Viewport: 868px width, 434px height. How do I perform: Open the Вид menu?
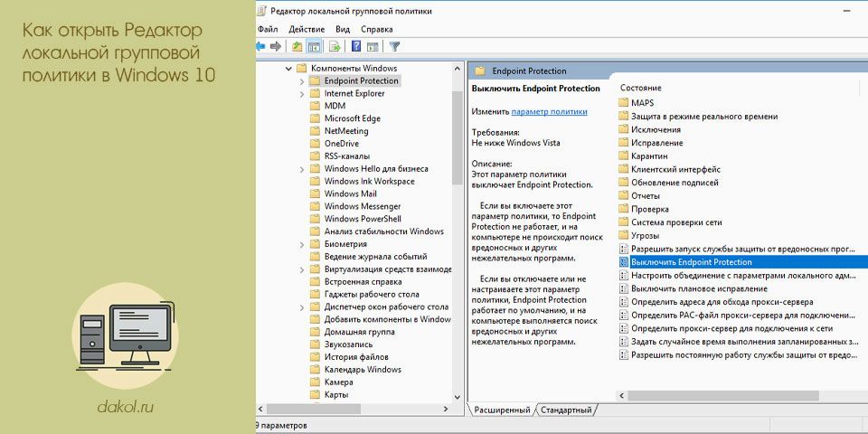tap(343, 29)
